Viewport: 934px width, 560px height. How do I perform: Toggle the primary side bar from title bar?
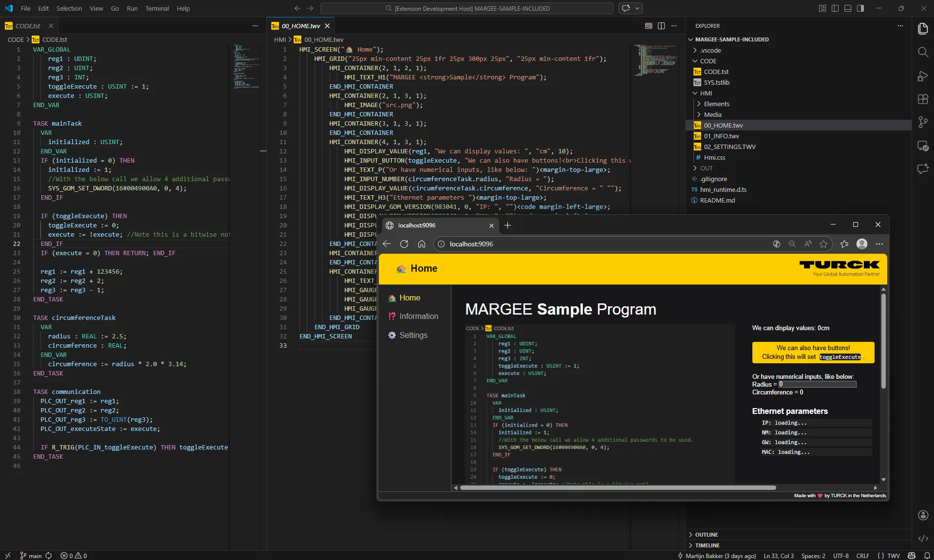click(835, 8)
